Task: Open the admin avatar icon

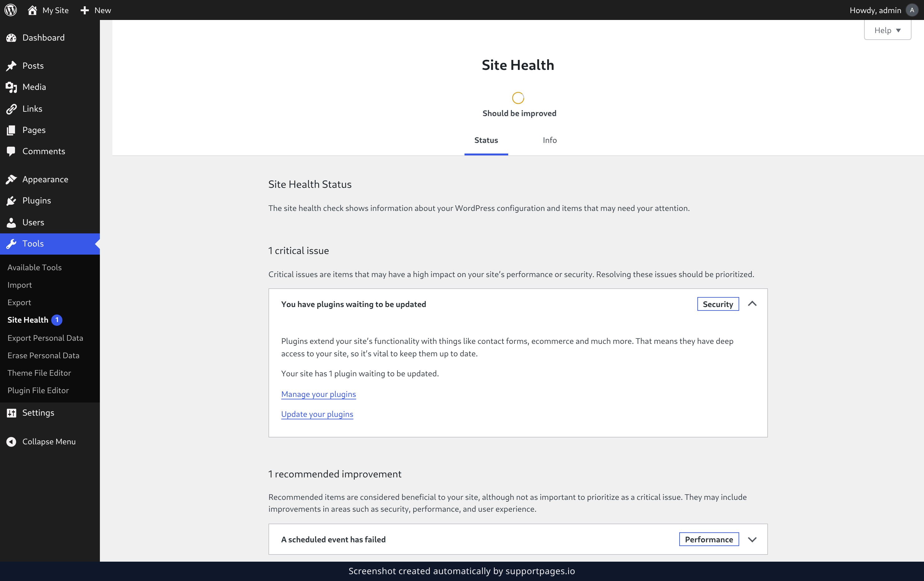Action: (x=912, y=10)
